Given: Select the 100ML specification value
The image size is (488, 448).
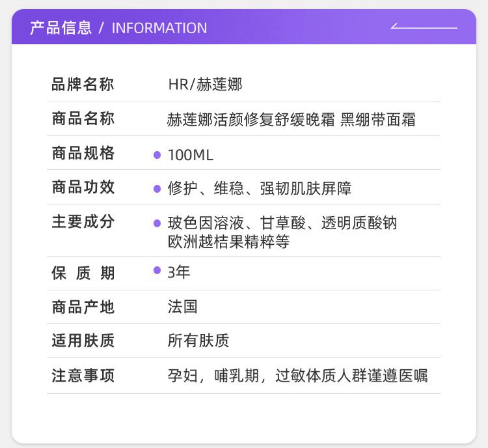Looking at the screenshot, I should coord(191,155).
